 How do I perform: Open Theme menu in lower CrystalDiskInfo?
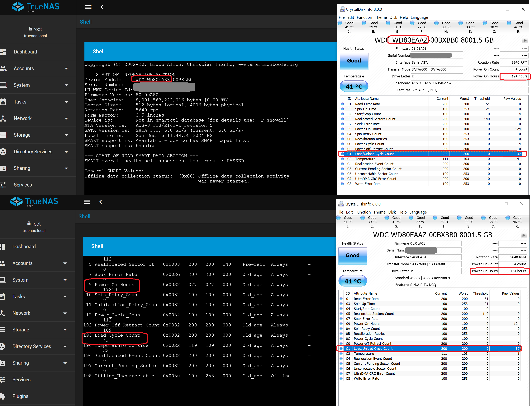coord(379,212)
